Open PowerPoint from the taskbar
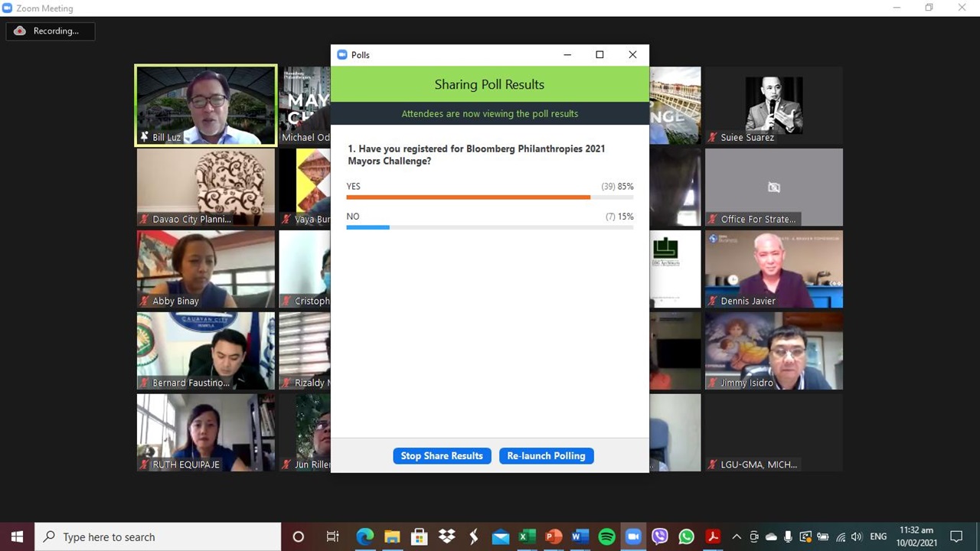Screen dimensions: 980x551 point(553,537)
